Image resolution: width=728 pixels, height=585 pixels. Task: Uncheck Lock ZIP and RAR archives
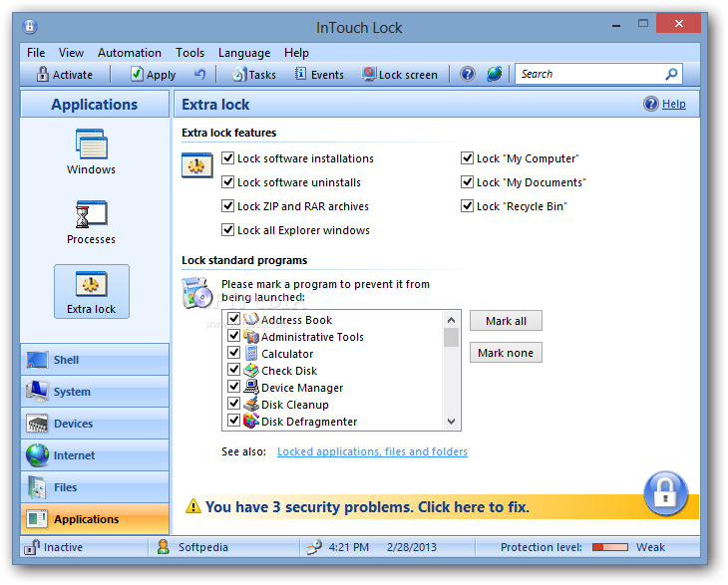[x=227, y=205]
